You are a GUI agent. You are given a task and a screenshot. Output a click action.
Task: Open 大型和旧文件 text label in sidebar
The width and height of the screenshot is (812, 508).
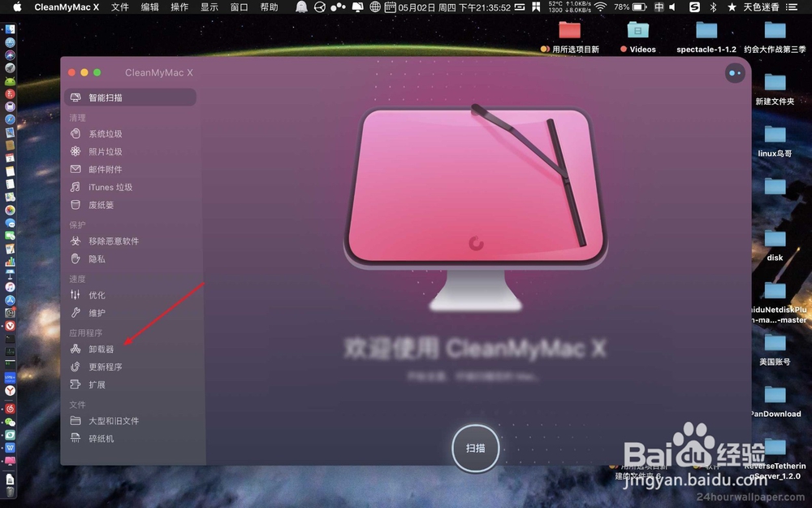pos(114,420)
